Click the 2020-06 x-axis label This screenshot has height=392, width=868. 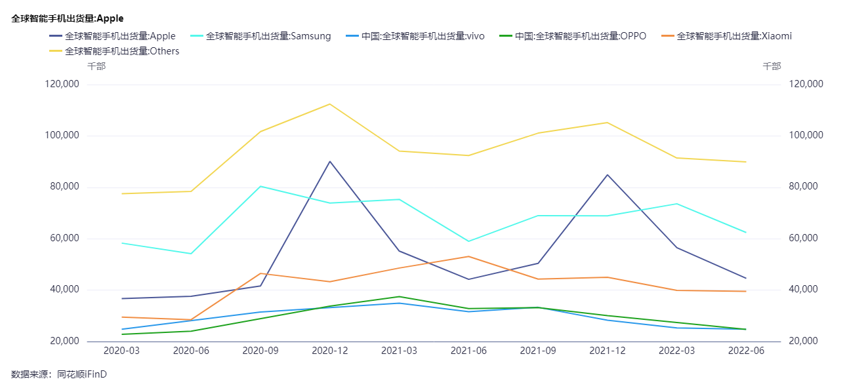tap(191, 351)
